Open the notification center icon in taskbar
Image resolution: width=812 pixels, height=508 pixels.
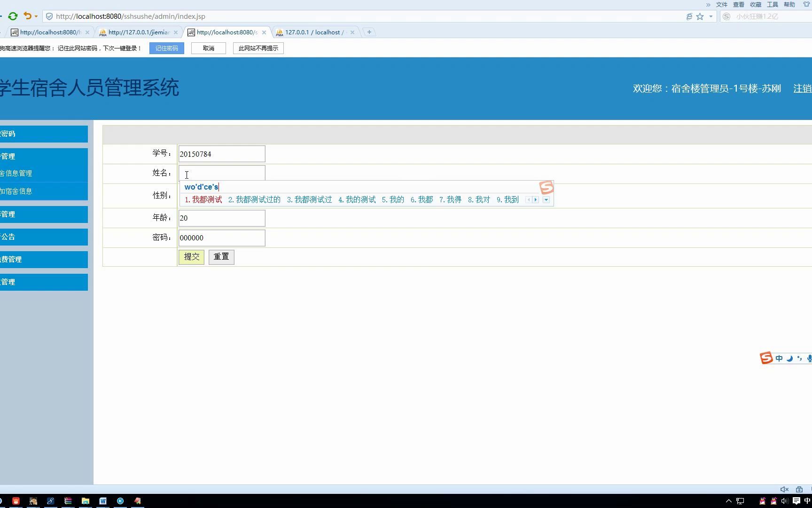[796, 501]
